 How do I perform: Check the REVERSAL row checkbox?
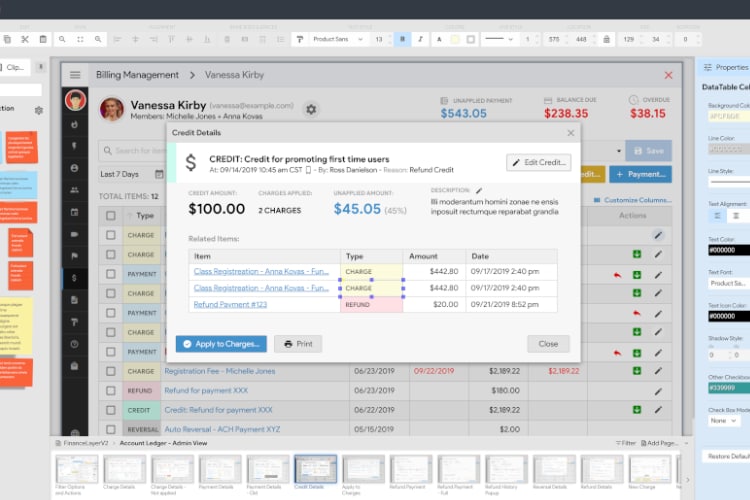click(x=110, y=429)
